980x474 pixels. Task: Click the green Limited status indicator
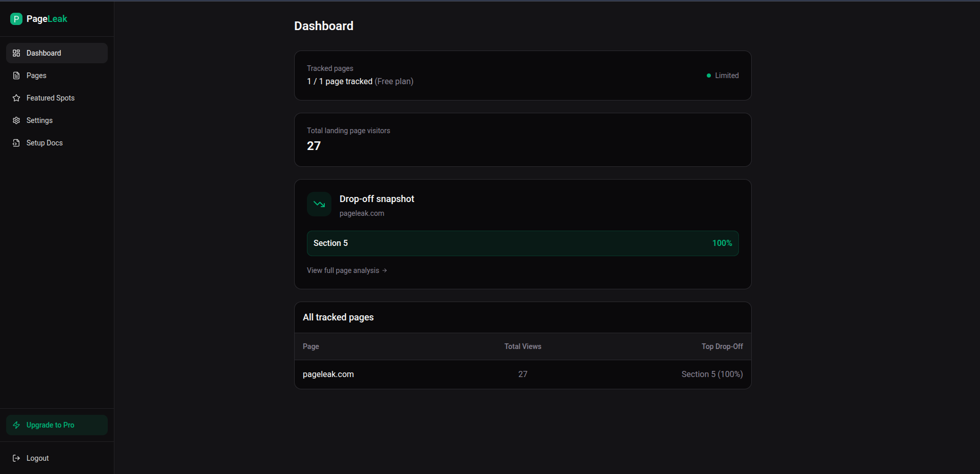(x=708, y=75)
